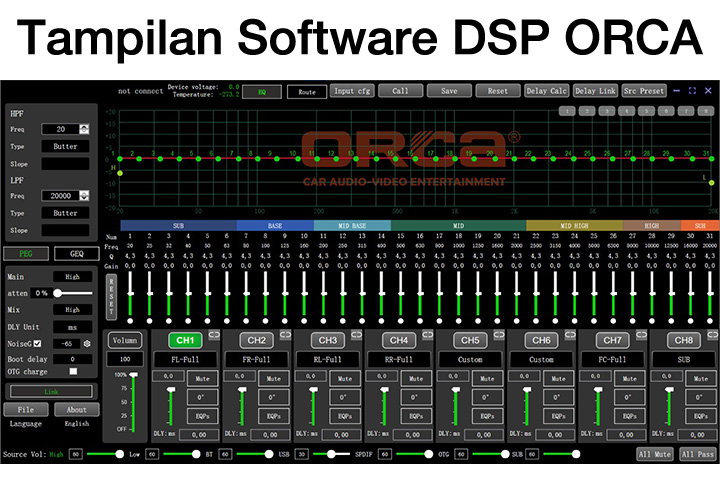Mute the CH8 SUB channel
Viewport: 720px width, 480px height.
tap(700, 378)
